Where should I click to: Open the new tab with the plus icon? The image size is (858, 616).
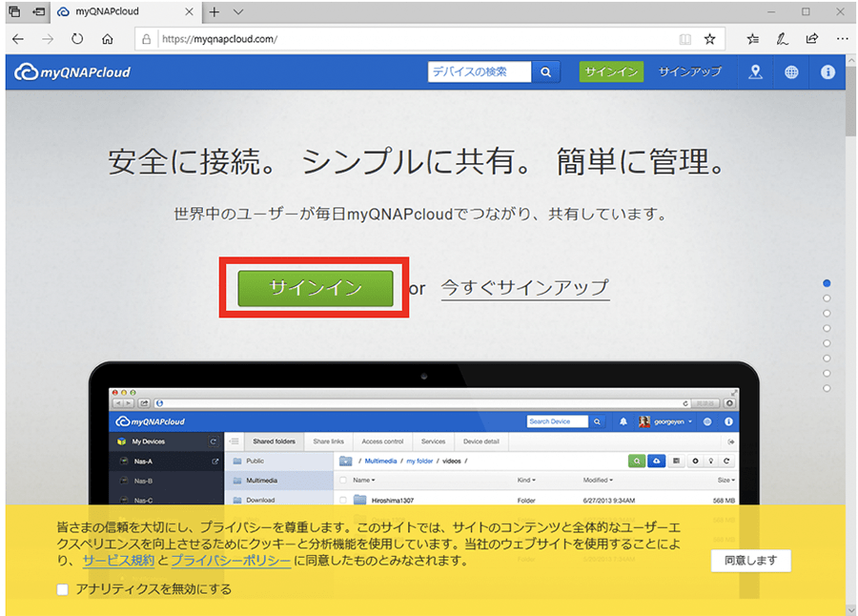[x=214, y=12]
